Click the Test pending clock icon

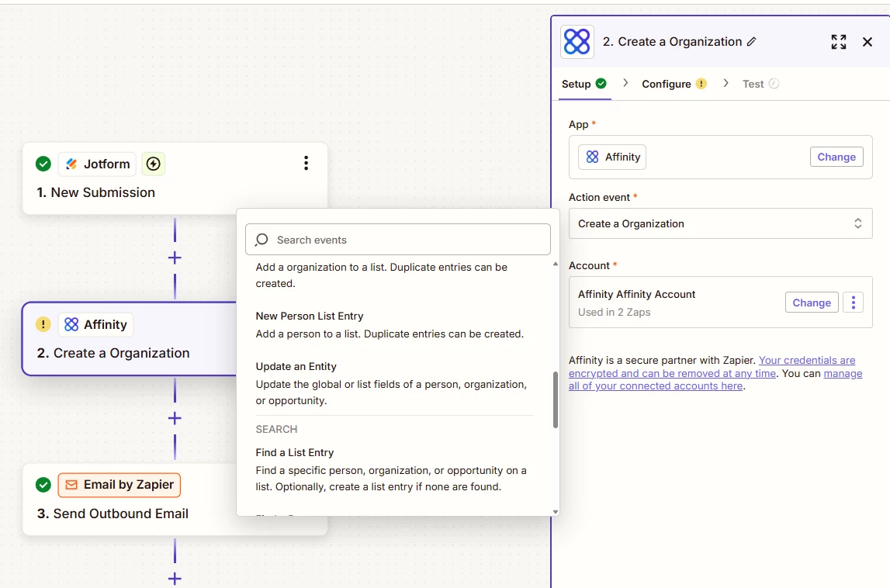(x=774, y=84)
